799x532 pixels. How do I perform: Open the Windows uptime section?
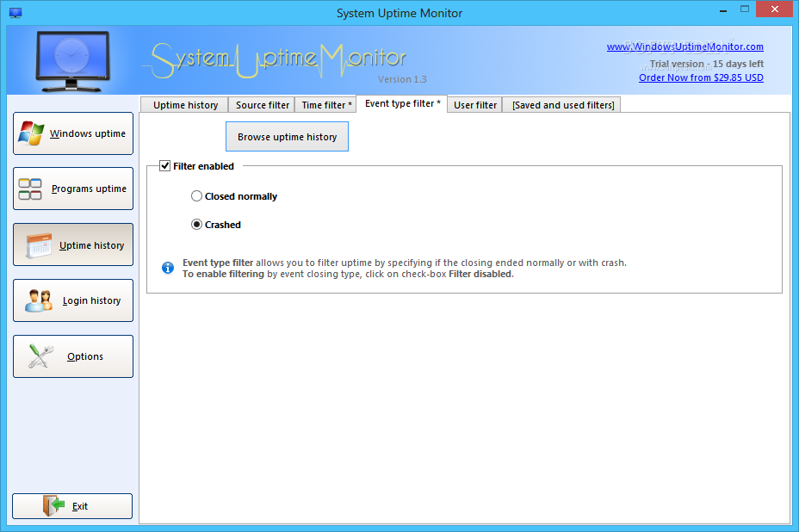click(x=73, y=133)
